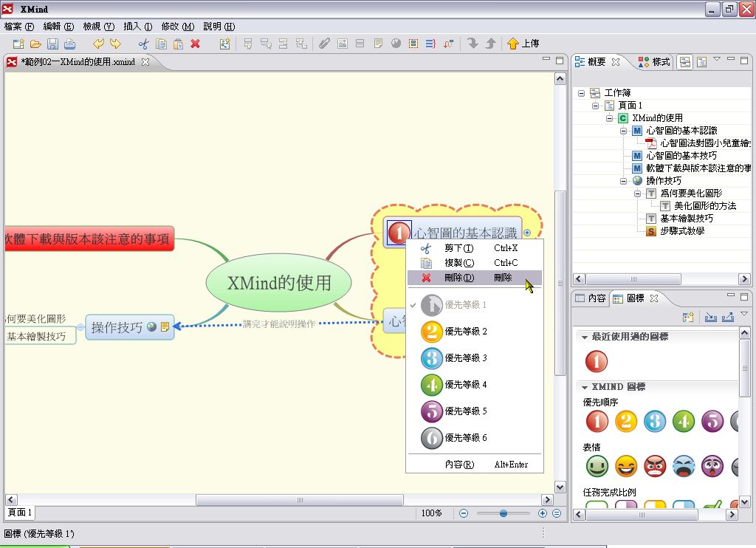Collapse the 最近使用過的圖標 section
The height and width of the screenshot is (548, 756).
click(x=585, y=337)
